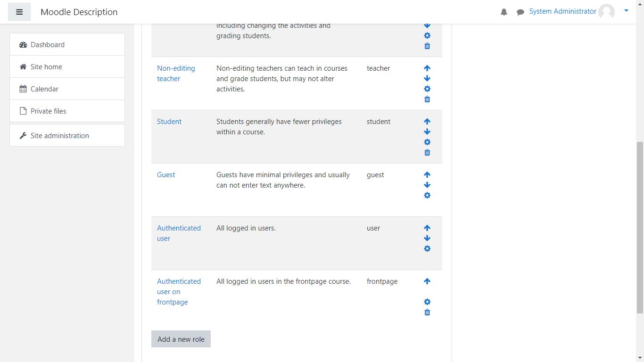
Task: Open the notifications bell
Action: [x=504, y=12]
